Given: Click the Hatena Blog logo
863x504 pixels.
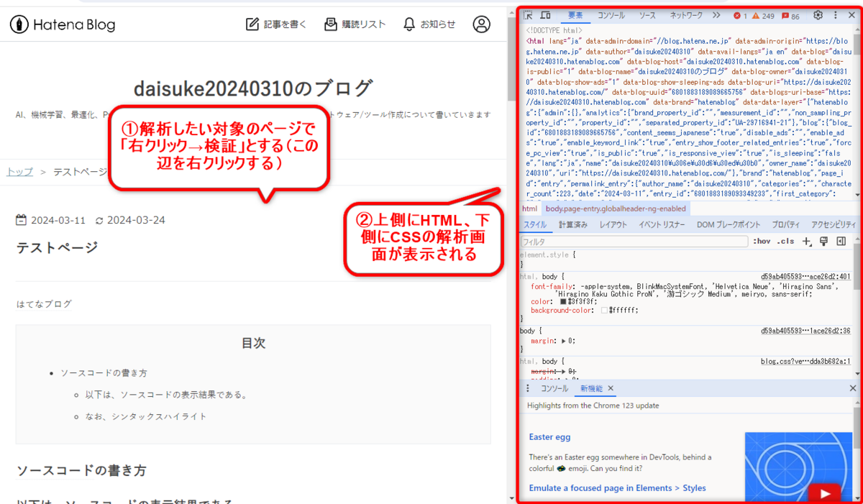Looking at the screenshot, I should click(x=62, y=24).
